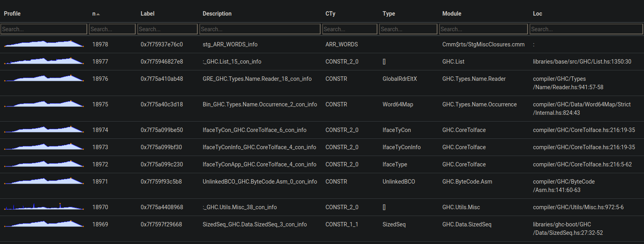
Task: Focus the CTy filter search box
Action: pyautogui.click(x=349, y=29)
